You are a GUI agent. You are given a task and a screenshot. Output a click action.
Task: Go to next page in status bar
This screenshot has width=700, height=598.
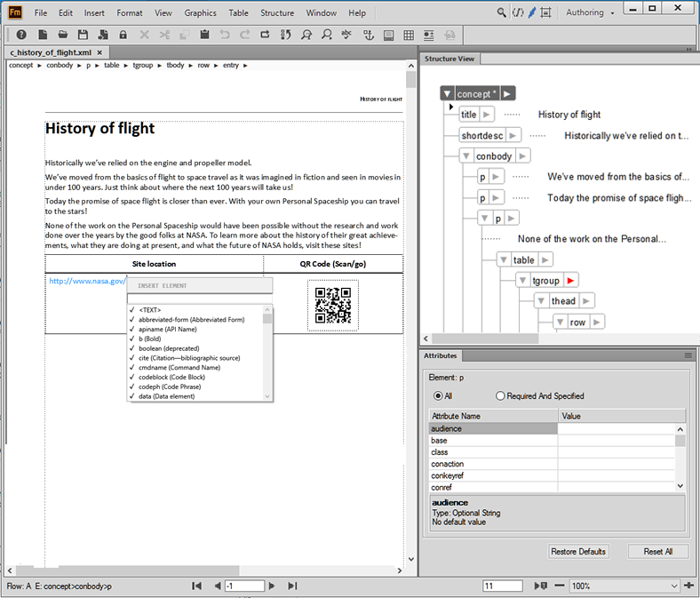point(272,586)
